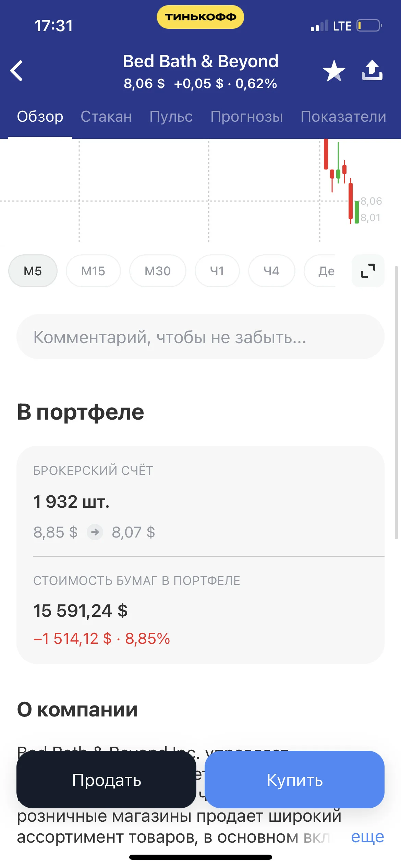Image resolution: width=401 pixels, height=868 pixels.
Task: Tap the back arrow in the header
Action: 16,71
